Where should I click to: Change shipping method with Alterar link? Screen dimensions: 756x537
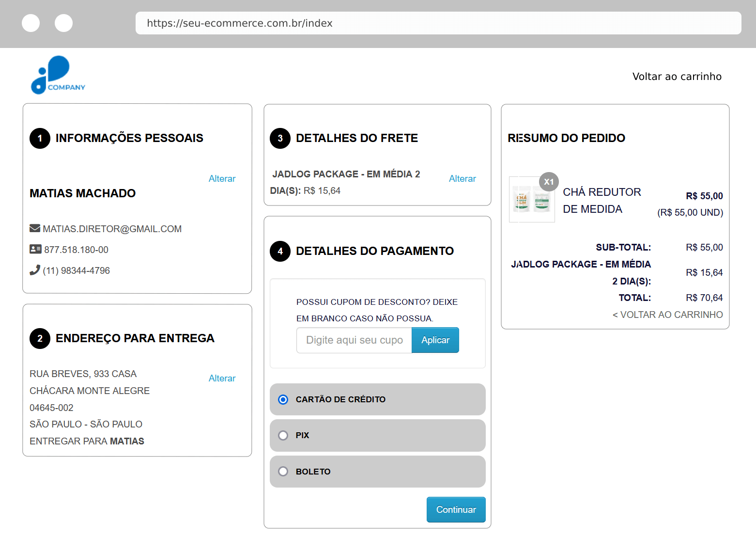(x=462, y=178)
